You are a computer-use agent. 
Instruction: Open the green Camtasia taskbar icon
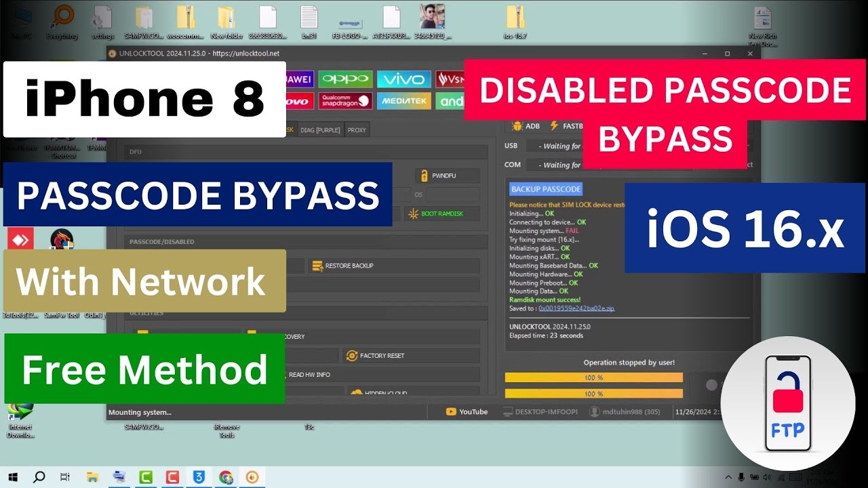coord(145,477)
